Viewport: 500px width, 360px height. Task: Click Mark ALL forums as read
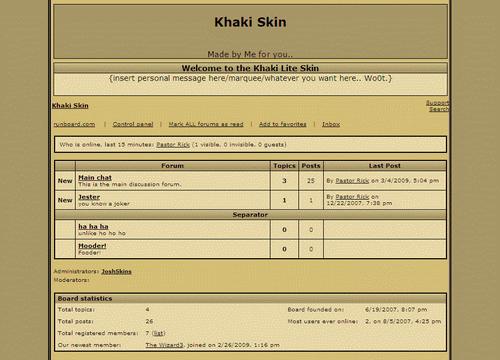pyautogui.click(x=206, y=124)
